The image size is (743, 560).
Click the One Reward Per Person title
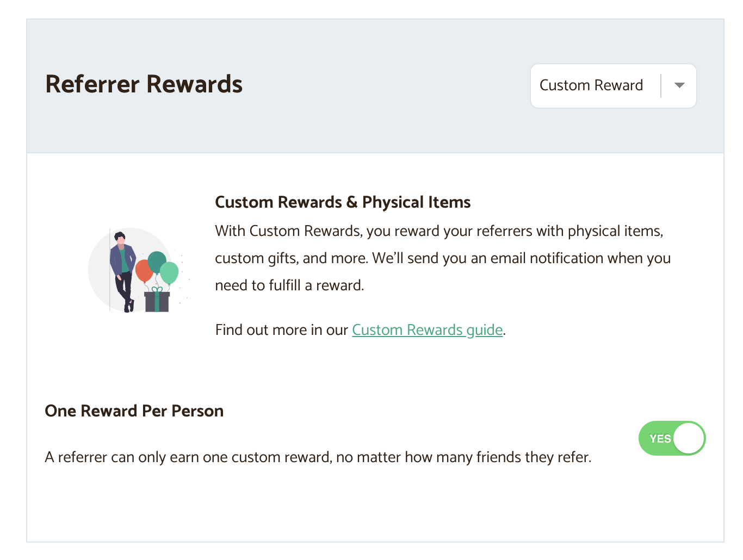click(134, 410)
